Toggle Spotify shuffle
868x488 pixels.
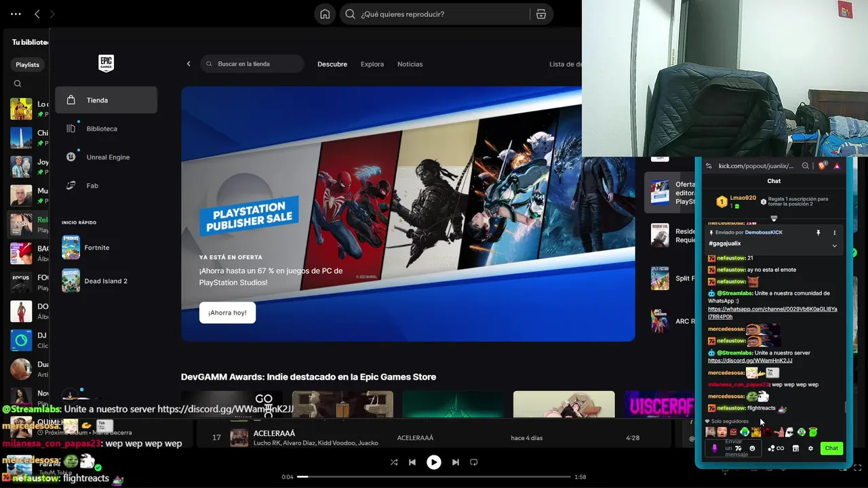[x=394, y=462]
